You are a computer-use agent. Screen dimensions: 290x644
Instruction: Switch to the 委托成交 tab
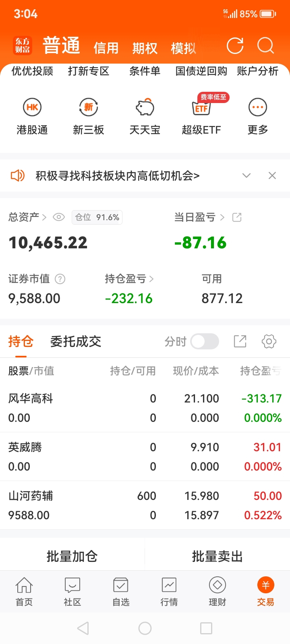[x=76, y=341]
